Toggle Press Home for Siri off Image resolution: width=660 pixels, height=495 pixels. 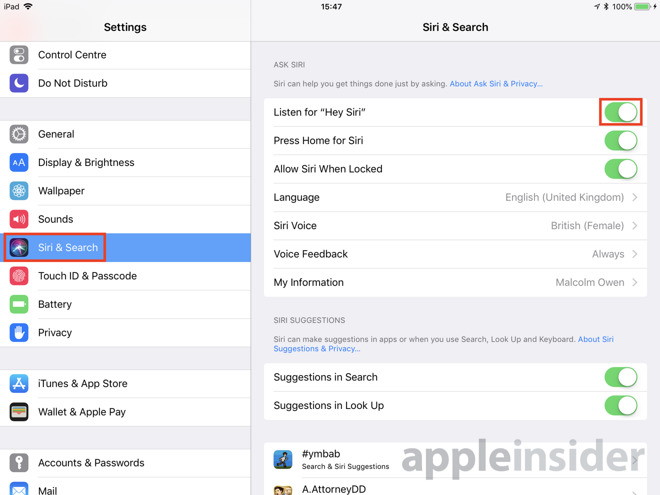[621, 141]
